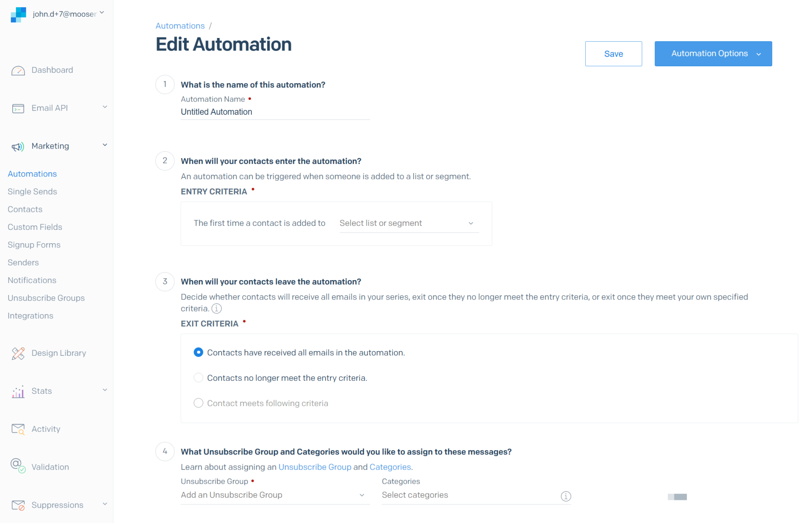Screen dimensions: 812x523
Task: Open the Automation Options dropdown button
Action: pyautogui.click(x=713, y=54)
